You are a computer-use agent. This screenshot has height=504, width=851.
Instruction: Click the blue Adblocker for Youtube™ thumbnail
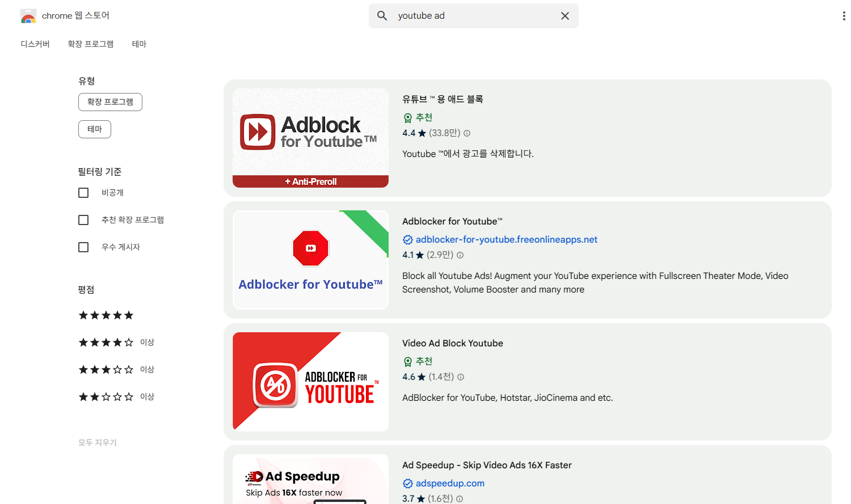pyautogui.click(x=310, y=260)
